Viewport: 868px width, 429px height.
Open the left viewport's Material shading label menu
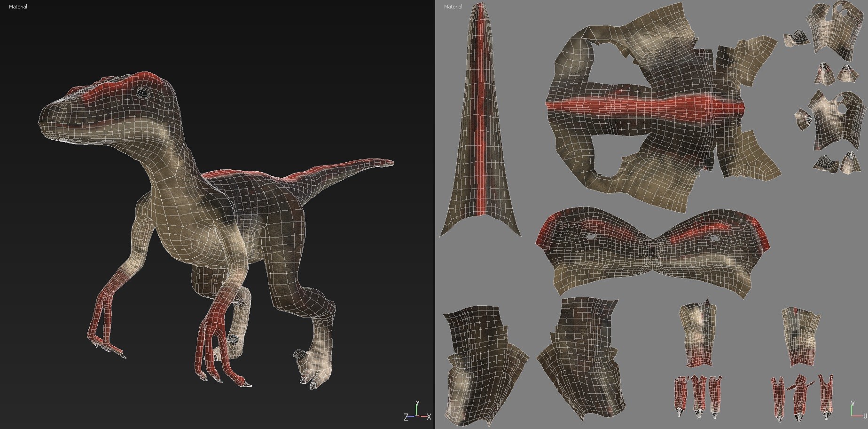pyautogui.click(x=17, y=7)
